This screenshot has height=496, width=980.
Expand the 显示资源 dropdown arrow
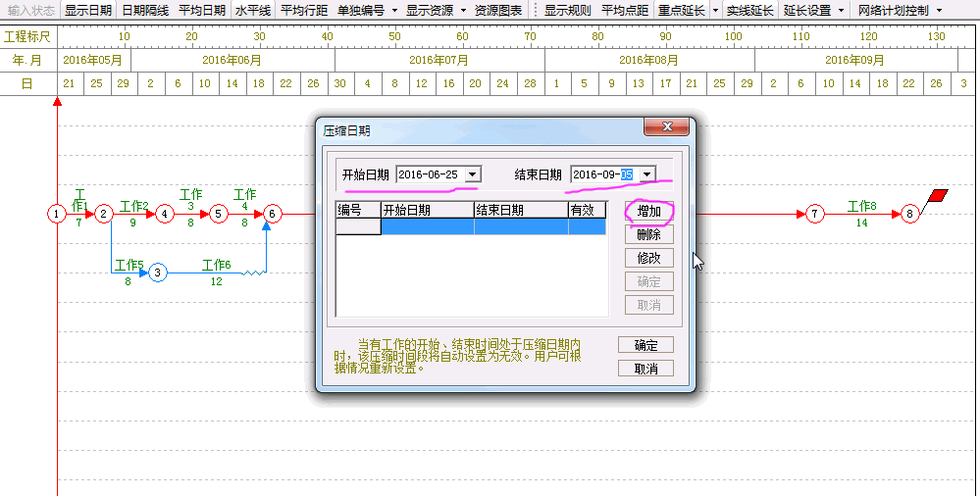coord(463,10)
